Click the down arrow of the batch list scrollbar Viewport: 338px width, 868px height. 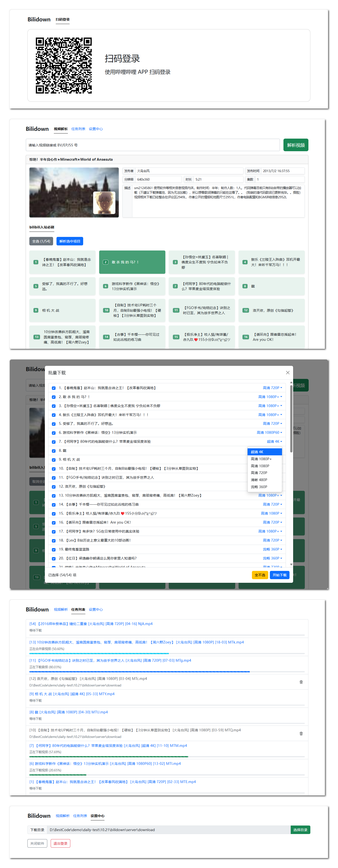coord(291,564)
